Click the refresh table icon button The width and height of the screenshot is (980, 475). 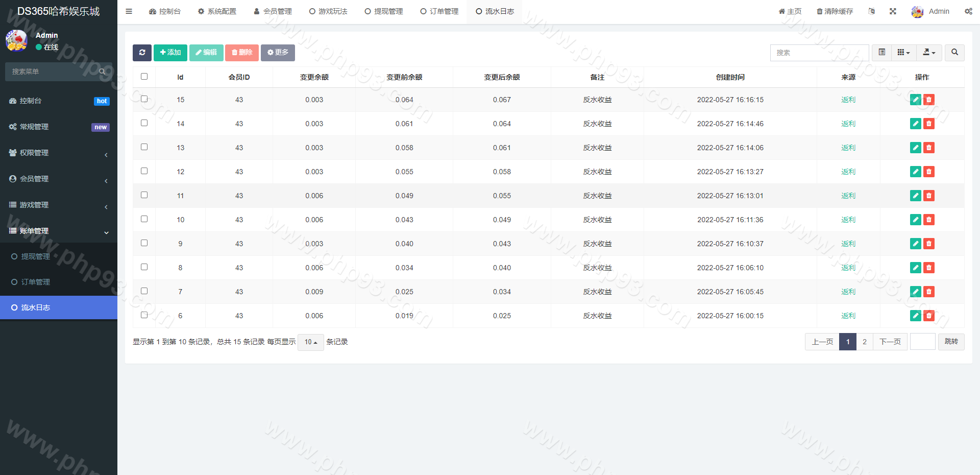point(142,53)
